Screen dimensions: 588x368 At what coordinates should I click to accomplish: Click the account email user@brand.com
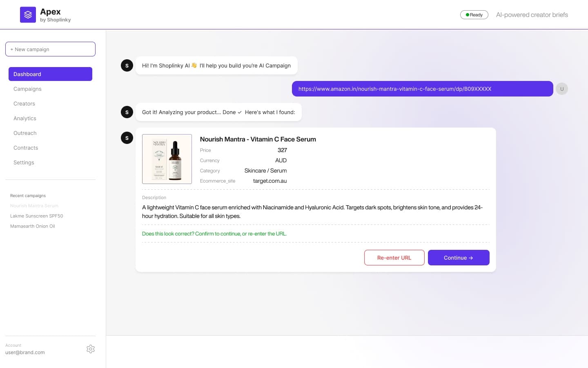coord(25,352)
